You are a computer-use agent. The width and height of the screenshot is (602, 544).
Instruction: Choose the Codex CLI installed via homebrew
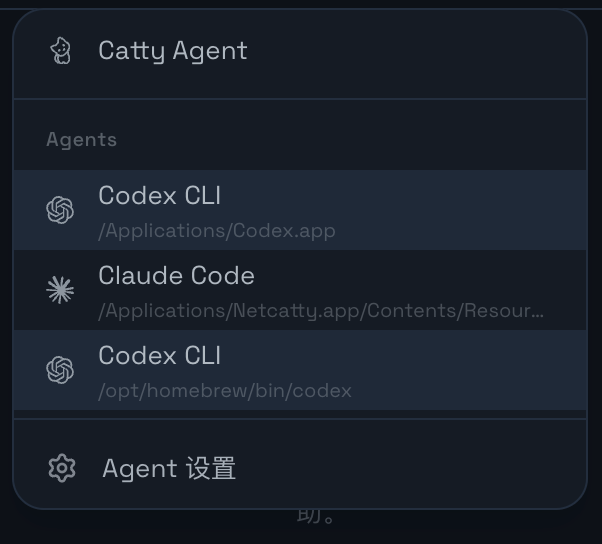[159, 356]
